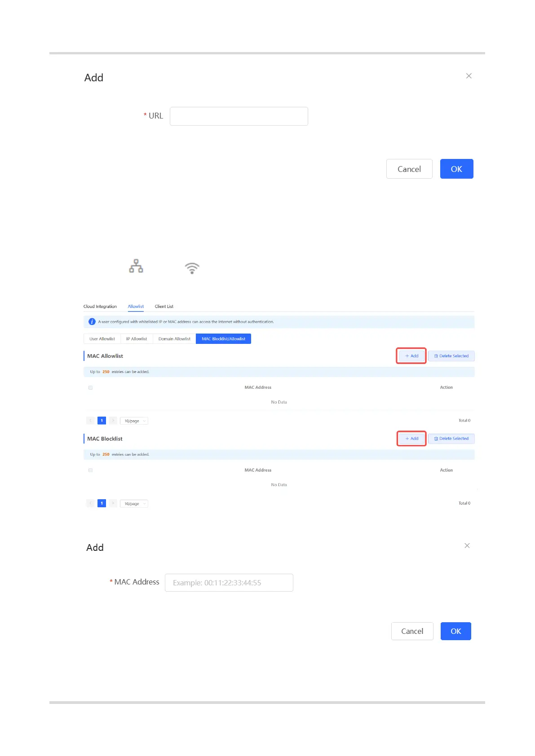Switch to the Cloud Integration tab
Viewport: 535px width, 756px height.
coord(100,307)
